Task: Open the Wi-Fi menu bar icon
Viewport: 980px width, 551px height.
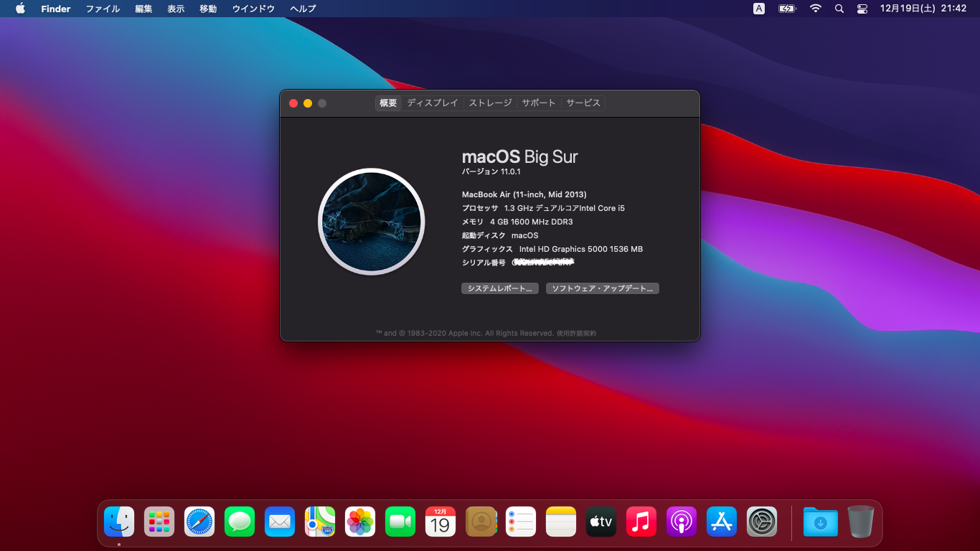Action: coord(815,9)
